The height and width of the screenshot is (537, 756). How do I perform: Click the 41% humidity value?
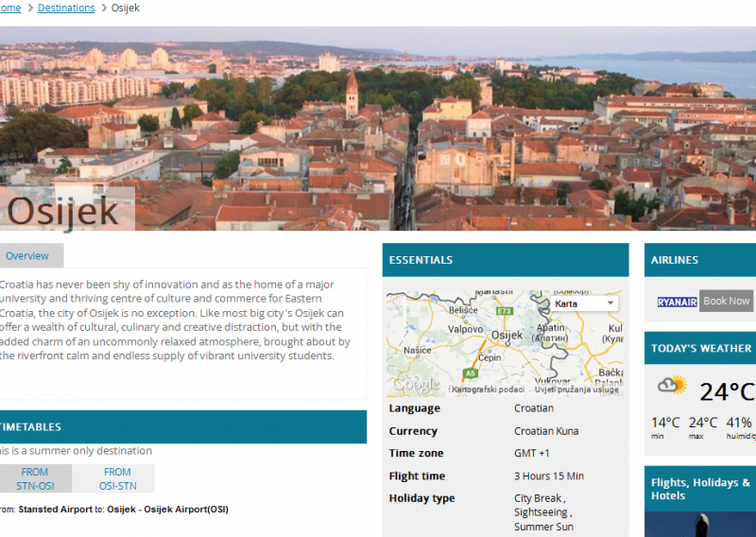(739, 423)
